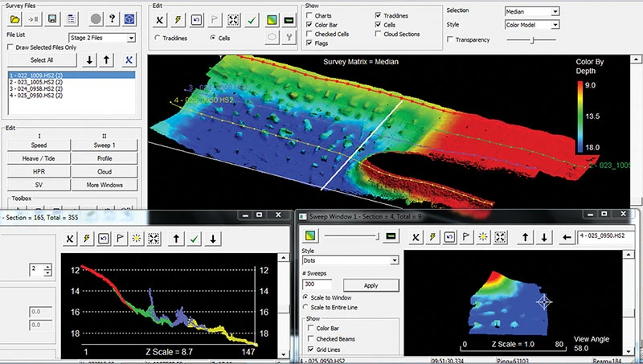The image size is (643, 364).
Task: Click the wrench icon in Edit toolbar
Action: [289, 37]
